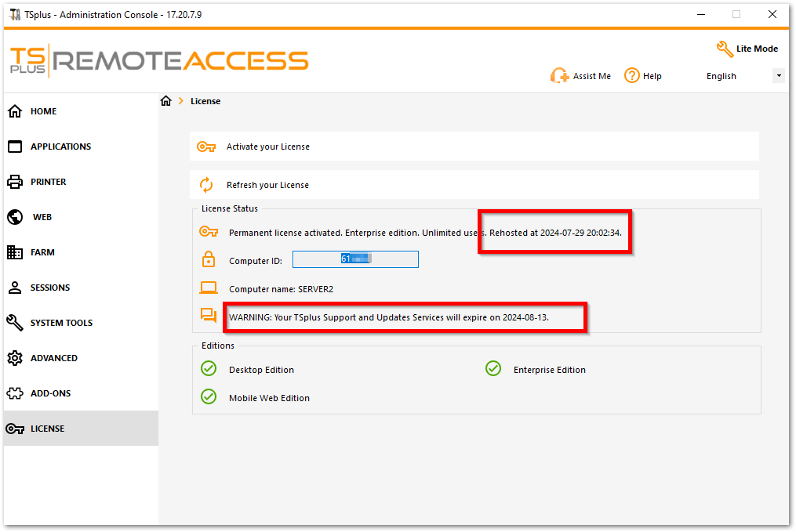This screenshot has height=532, width=796.
Task: Click the Desktop Edition green checkmark
Action: tap(209, 369)
